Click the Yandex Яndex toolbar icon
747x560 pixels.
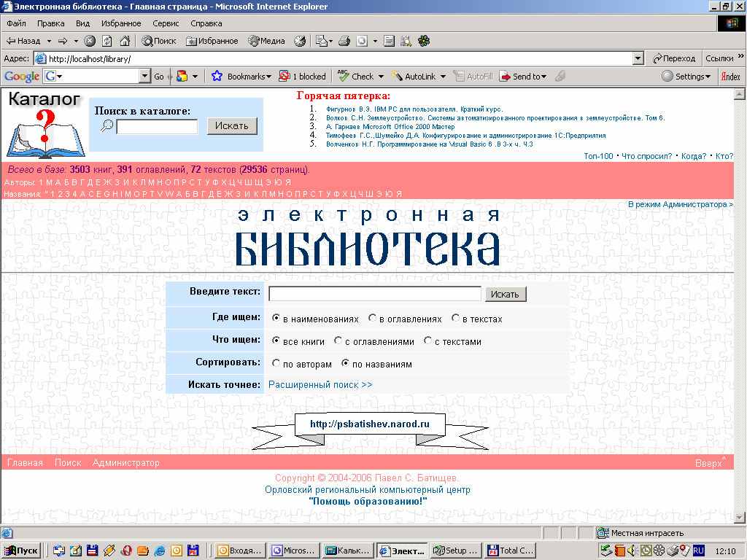731,76
